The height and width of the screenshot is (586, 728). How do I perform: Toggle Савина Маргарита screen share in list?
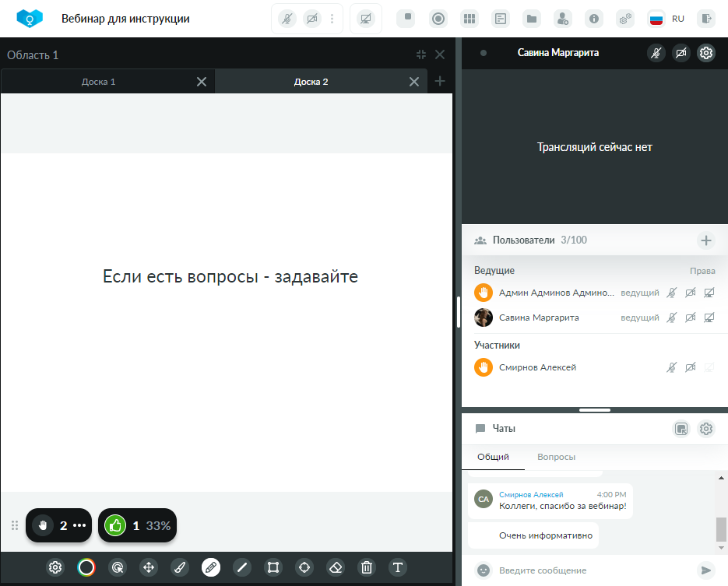709,318
